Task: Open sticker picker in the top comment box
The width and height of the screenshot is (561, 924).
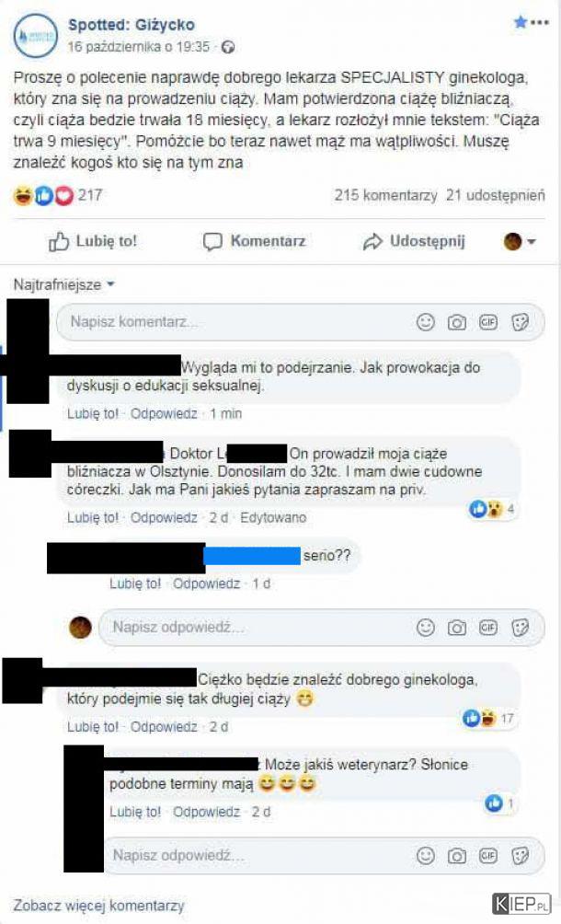Action: (x=520, y=322)
